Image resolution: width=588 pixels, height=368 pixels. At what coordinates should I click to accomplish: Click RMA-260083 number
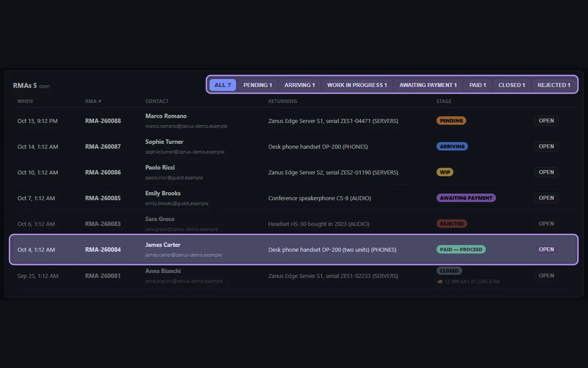pyautogui.click(x=103, y=224)
